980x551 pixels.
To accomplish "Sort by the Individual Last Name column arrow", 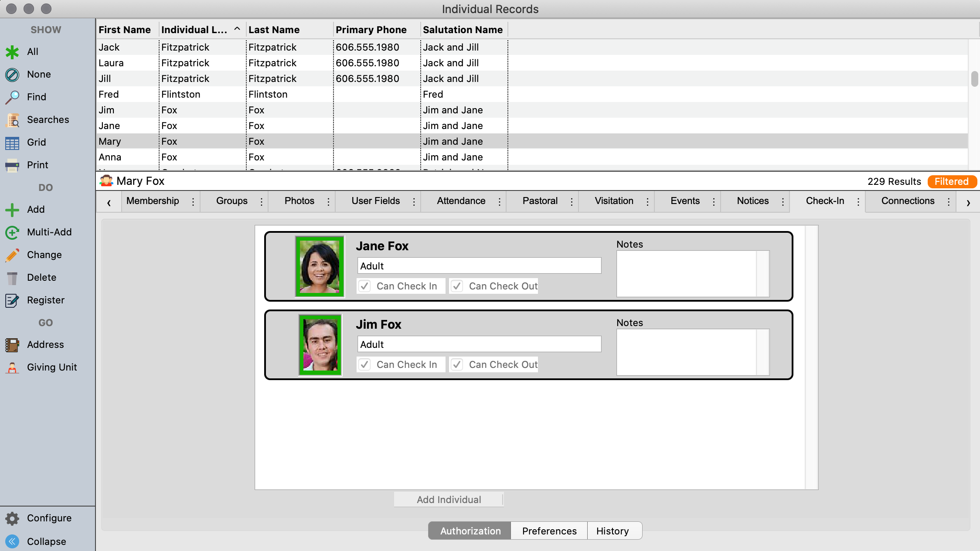I will pyautogui.click(x=237, y=29).
